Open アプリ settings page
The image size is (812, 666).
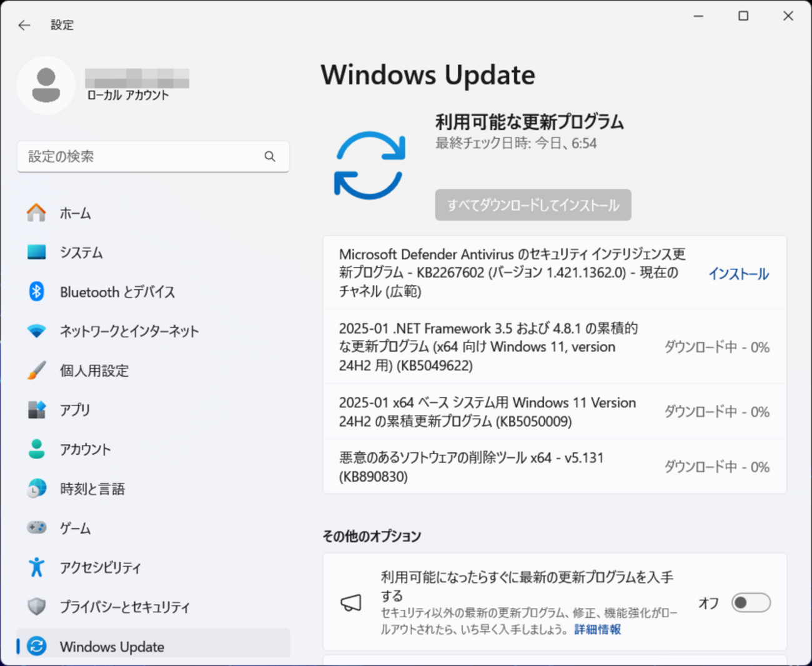pyautogui.click(x=153, y=410)
